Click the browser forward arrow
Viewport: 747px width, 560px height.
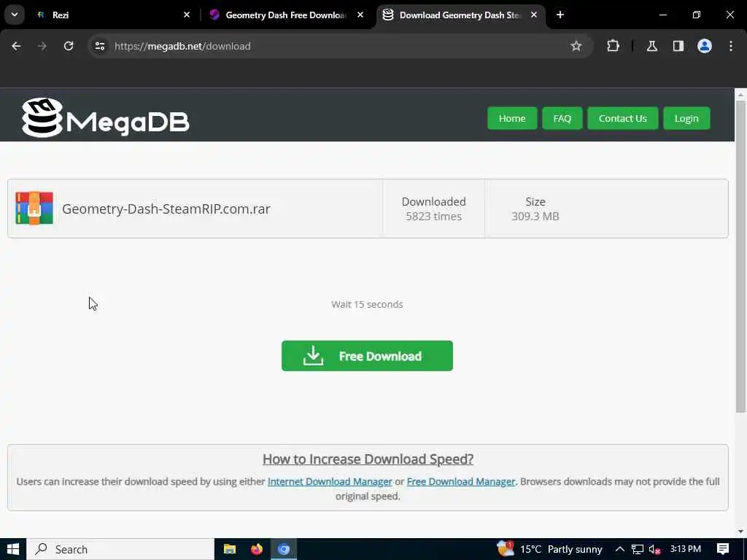click(x=42, y=46)
